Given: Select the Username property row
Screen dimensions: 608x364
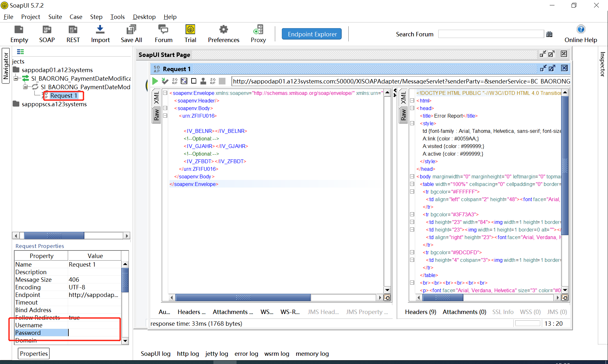Looking at the screenshot, I should [x=68, y=325].
